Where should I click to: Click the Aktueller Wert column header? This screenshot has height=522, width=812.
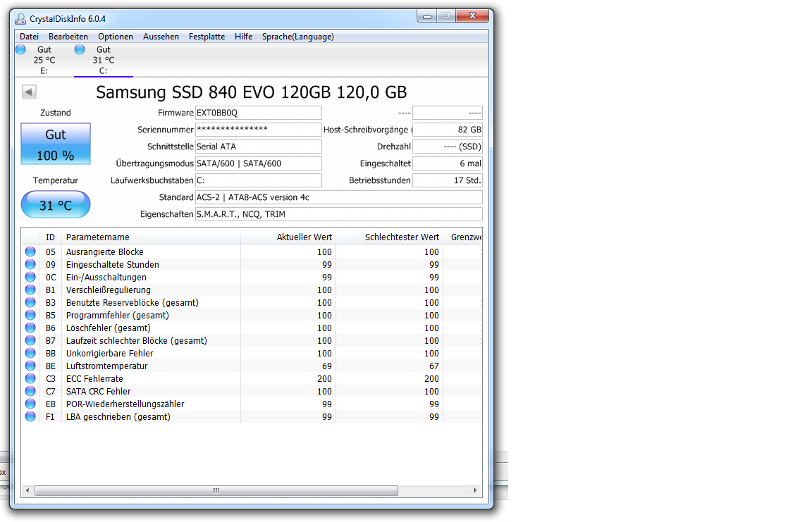[x=288, y=237]
